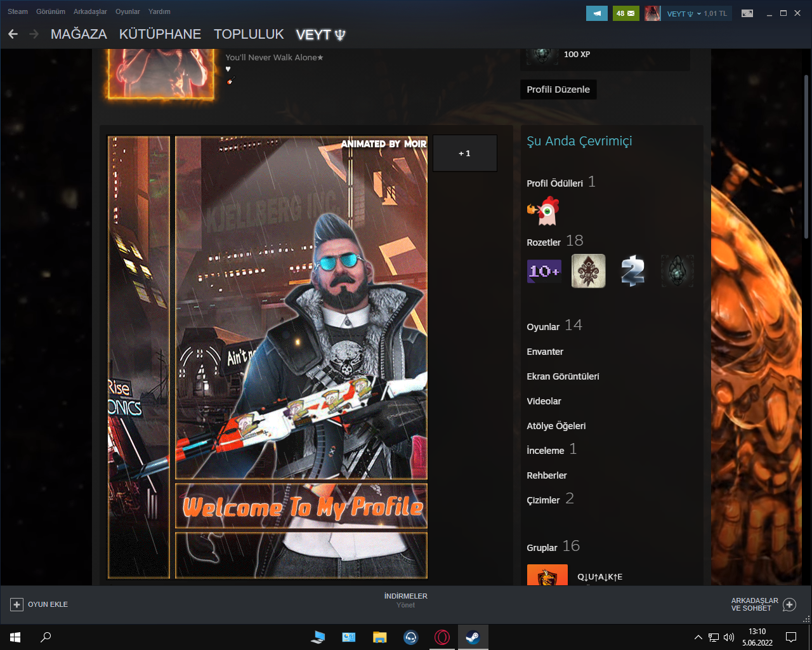Click the Profili Düzenle button
Image resolution: width=812 pixels, height=650 pixels.
[x=558, y=90]
